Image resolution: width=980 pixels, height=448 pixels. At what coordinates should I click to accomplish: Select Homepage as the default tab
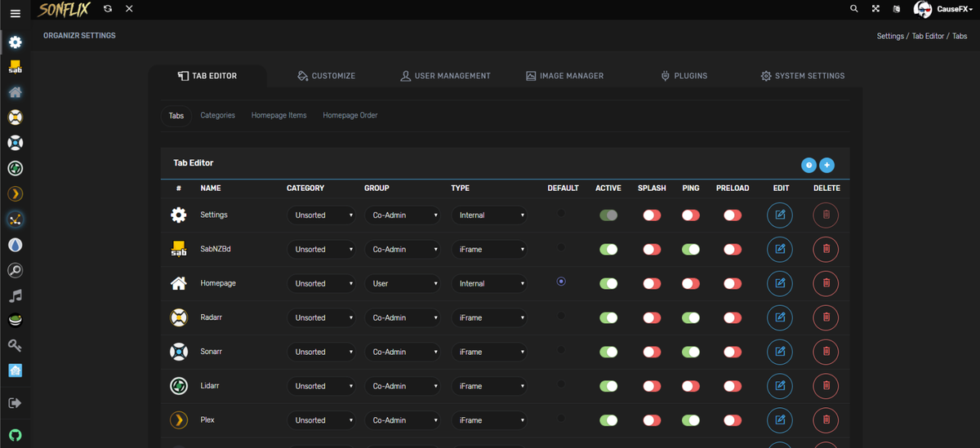pyautogui.click(x=561, y=282)
